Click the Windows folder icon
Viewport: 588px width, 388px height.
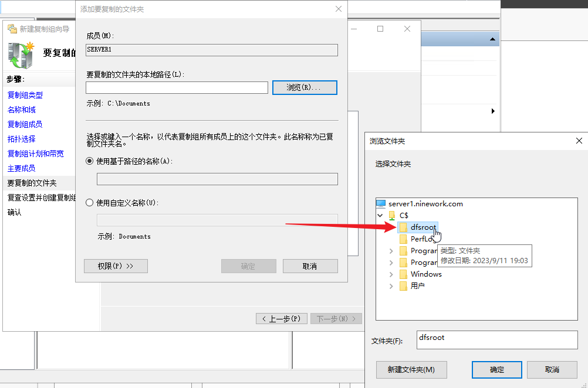403,274
